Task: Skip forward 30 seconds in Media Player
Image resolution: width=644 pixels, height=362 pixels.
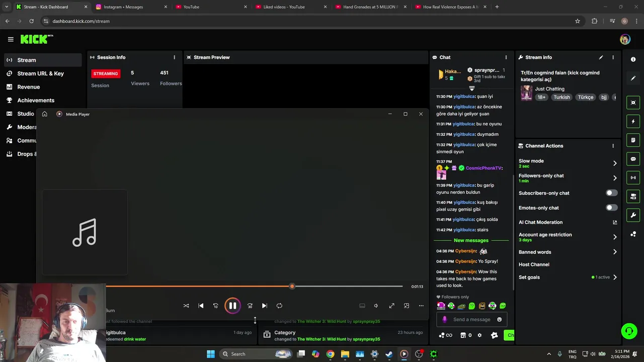Action: click(x=250, y=306)
